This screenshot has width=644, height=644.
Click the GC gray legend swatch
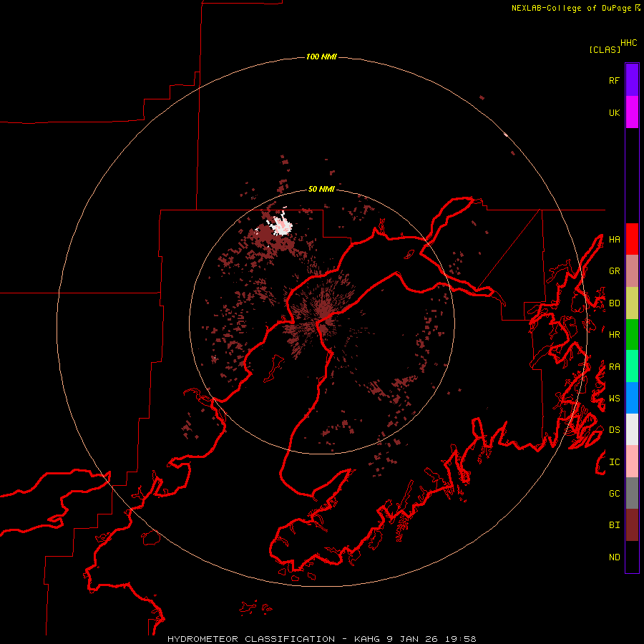point(632,493)
